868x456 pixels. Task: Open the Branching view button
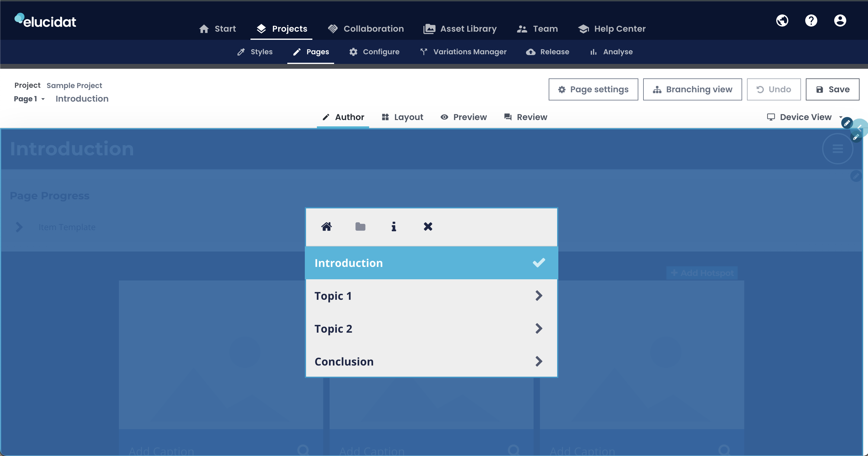click(692, 89)
